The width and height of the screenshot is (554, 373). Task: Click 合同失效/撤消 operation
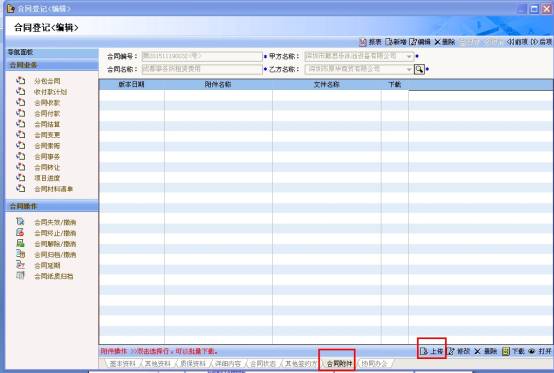55,222
